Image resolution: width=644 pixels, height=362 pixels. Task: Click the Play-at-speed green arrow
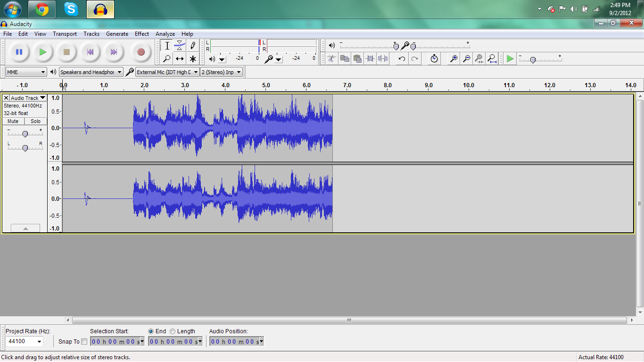pyautogui.click(x=510, y=58)
